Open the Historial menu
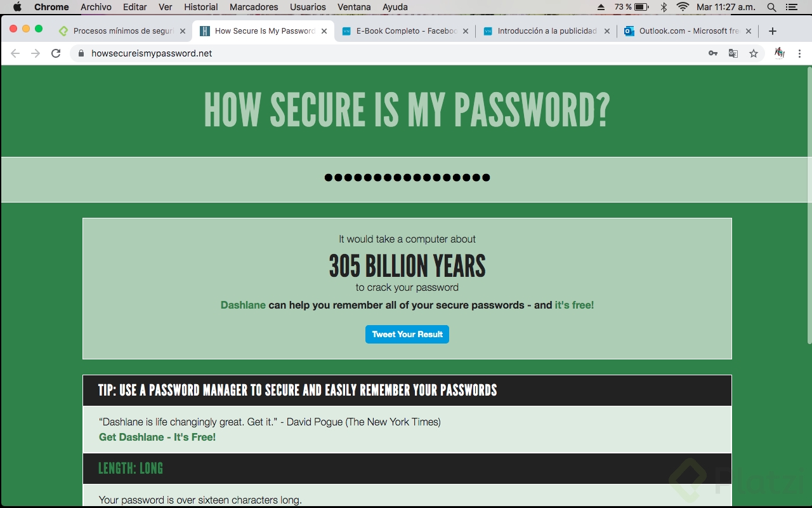Screen dimensions: 812x508 [201, 7]
